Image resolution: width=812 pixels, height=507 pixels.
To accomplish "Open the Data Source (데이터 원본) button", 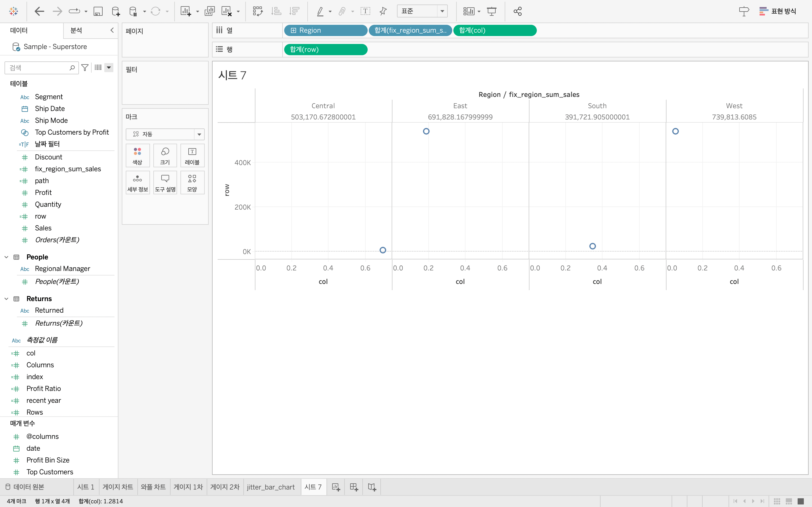I will (x=25, y=487).
